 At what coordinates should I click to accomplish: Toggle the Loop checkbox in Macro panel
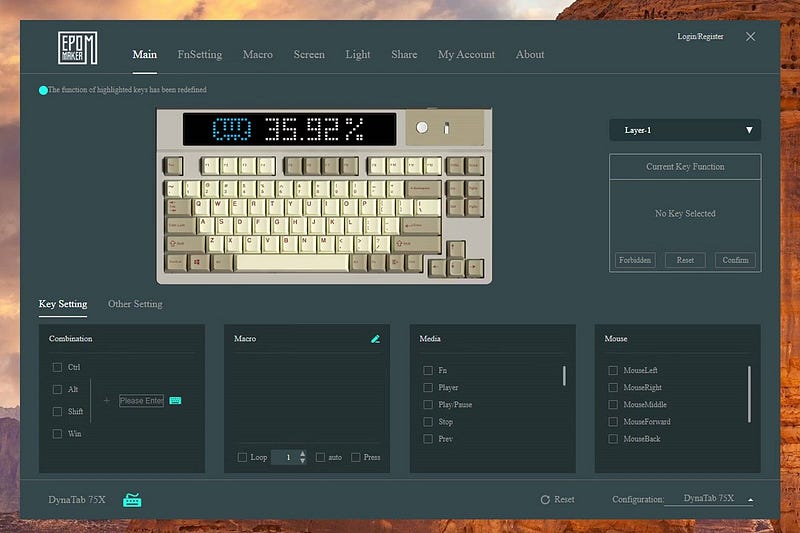pos(242,457)
